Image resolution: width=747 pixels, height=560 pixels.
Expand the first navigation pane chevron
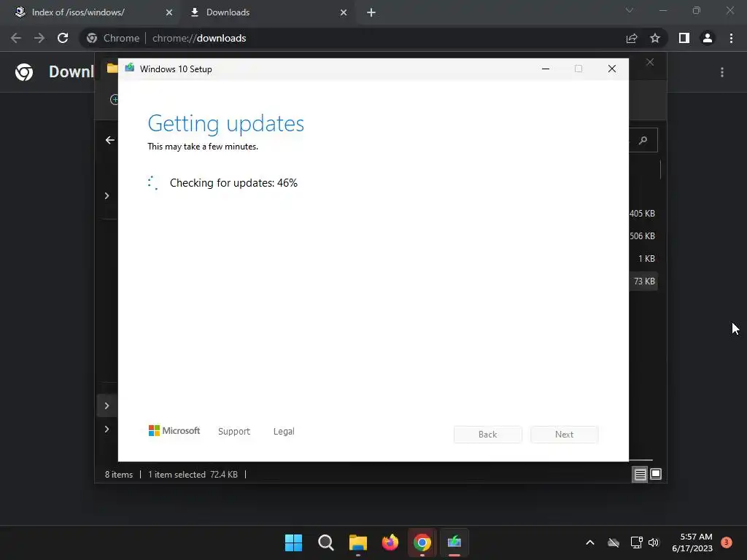(107, 195)
